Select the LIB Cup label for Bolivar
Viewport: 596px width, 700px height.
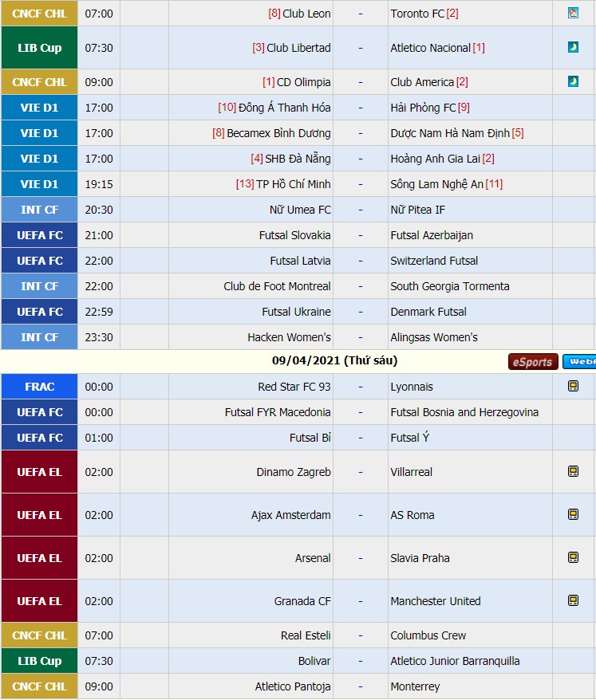pyautogui.click(x=39, y=661)
